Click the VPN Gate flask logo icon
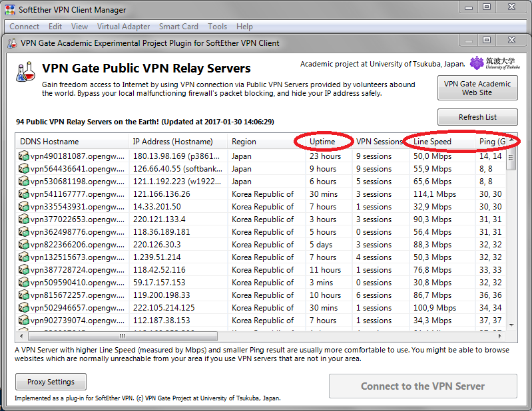Image resolution: width=532 pixels, height=411 pixels. point(25,72)
